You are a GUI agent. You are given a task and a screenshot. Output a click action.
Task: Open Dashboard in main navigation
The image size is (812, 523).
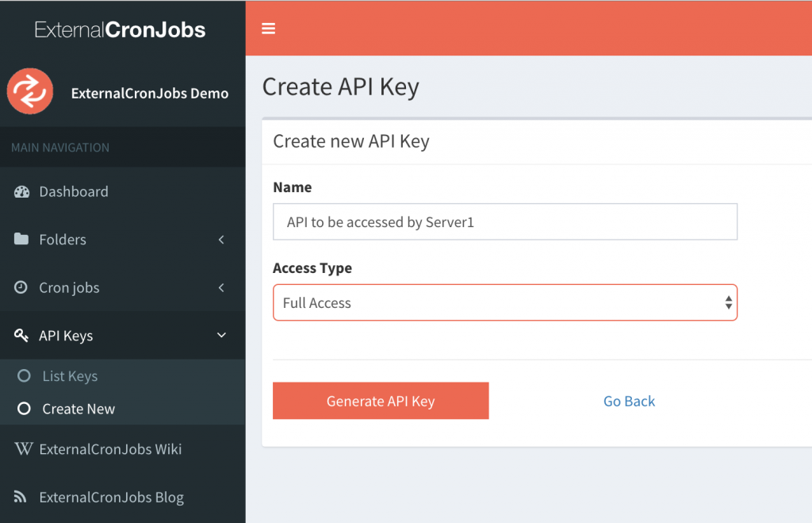[123, 192]
